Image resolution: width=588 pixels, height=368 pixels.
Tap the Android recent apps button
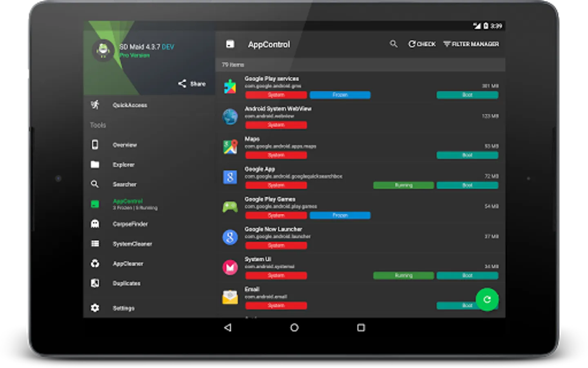pos(361,328)
